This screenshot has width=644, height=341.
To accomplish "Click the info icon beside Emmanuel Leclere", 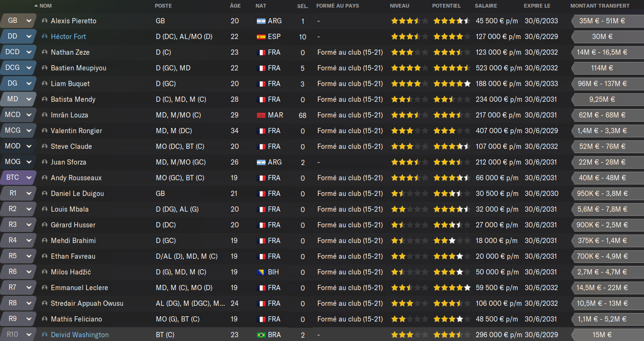I will tap(45, 288).
